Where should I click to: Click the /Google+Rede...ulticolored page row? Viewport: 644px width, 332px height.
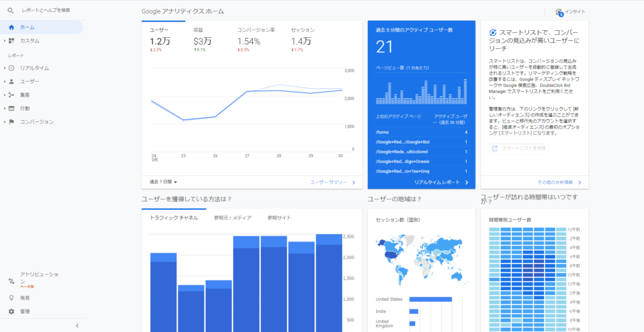tap(421, 152)
